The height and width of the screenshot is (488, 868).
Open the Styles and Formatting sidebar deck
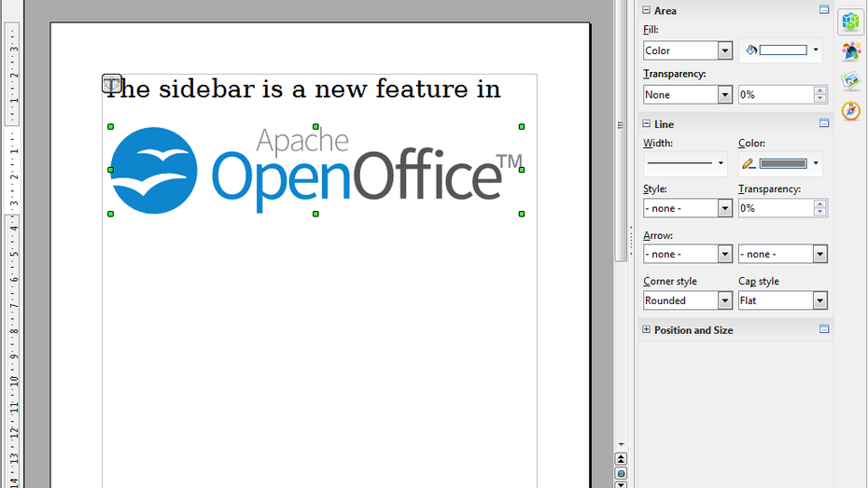click(851, 52)
